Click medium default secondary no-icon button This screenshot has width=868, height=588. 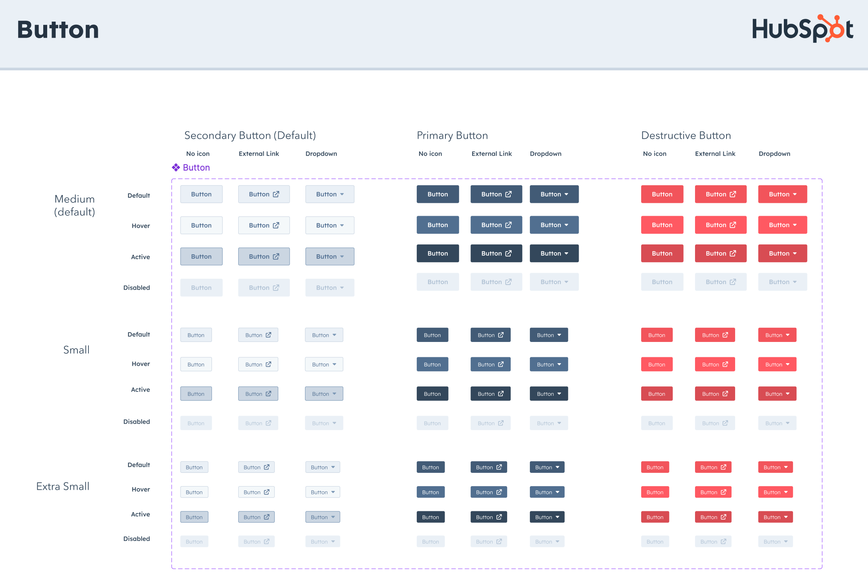201,194
